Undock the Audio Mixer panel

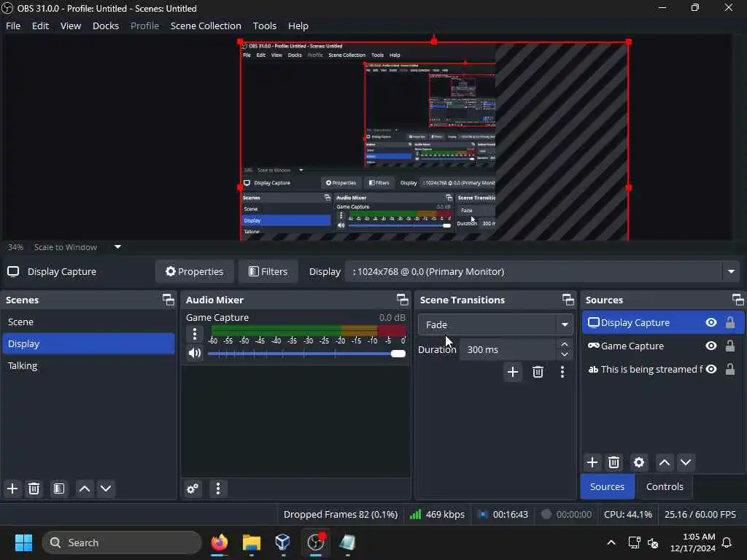coord(403,300)
